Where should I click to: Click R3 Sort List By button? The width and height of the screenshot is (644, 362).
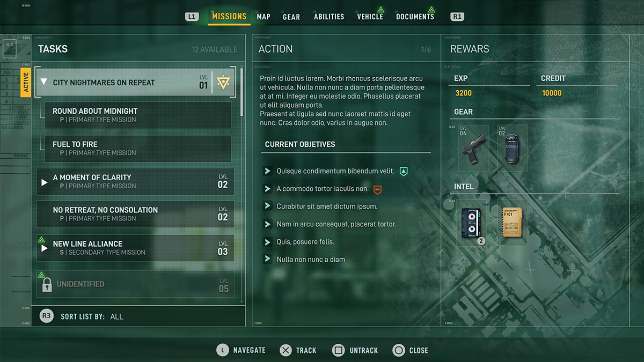click(x=47, y=316)
